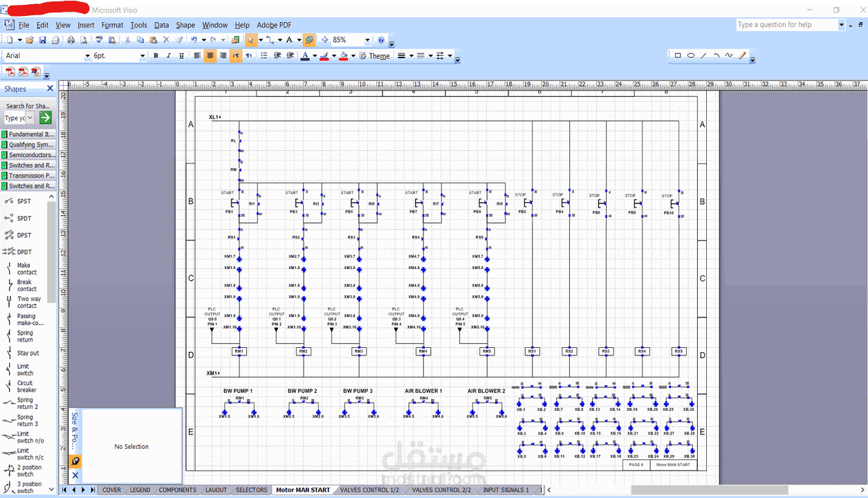Click the Print icon in the toolbar
Image resolution: width=868 pixels, height=498 pixels.
[x=71, y=39]
